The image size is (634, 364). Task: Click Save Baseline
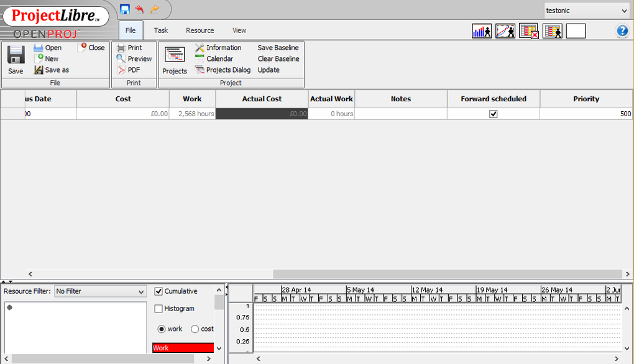tap(278, 48)
